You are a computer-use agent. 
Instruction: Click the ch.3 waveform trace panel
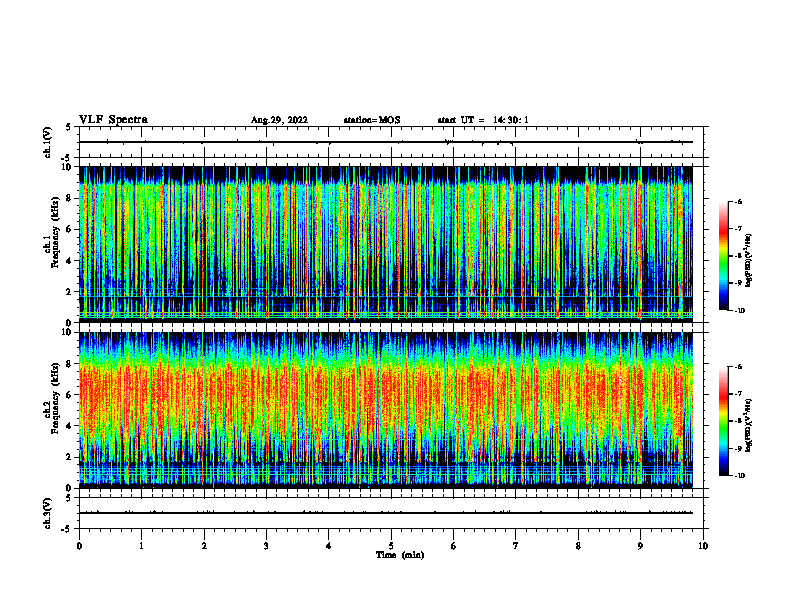click(x=391, y=513)
